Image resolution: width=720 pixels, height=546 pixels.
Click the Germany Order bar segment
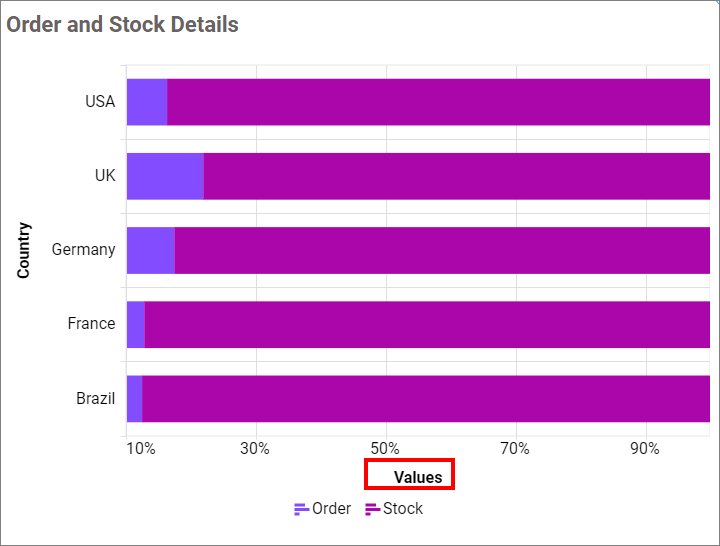151,250
